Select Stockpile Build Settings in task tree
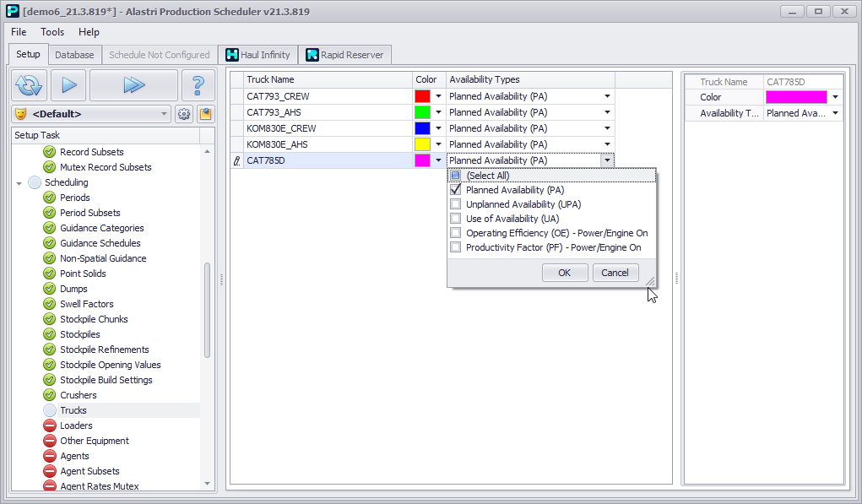 [x=106, y=380]
